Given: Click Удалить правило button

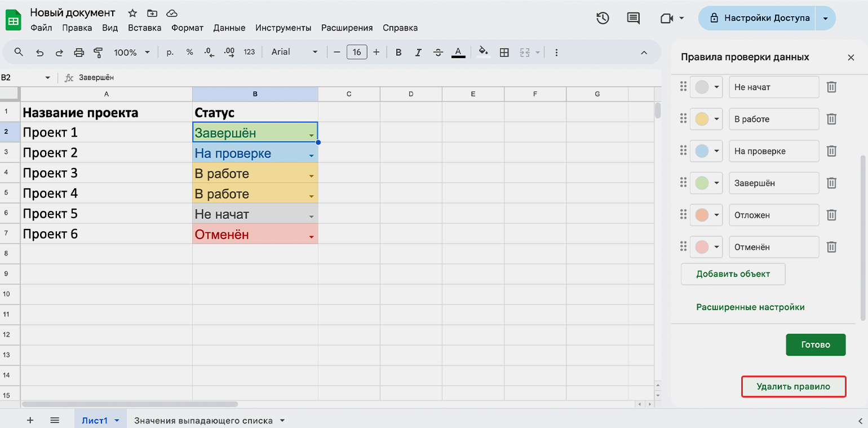Looking at the screenshot, I should [x=794, y=387].
